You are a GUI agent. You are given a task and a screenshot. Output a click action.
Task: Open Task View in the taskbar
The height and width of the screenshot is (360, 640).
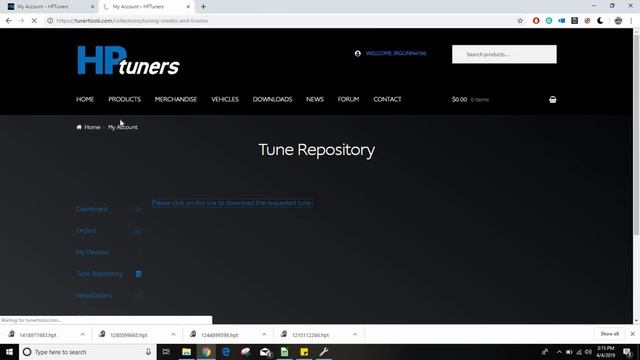[166, 352]
